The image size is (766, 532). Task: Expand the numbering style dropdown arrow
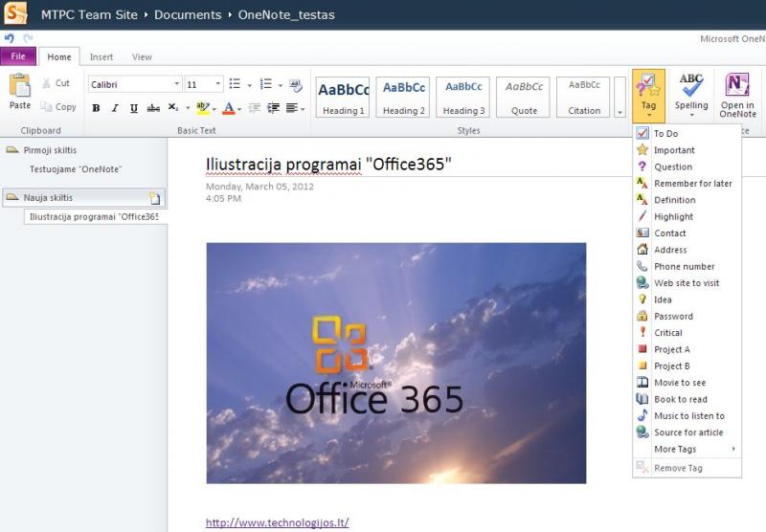tap(281, 85)
